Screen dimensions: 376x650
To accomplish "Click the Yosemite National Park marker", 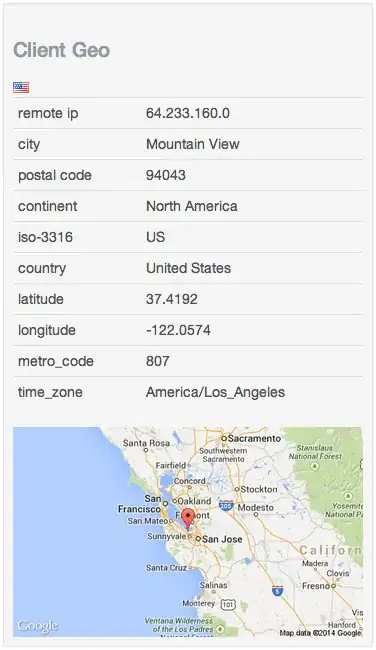I will (x=349, y=496).
